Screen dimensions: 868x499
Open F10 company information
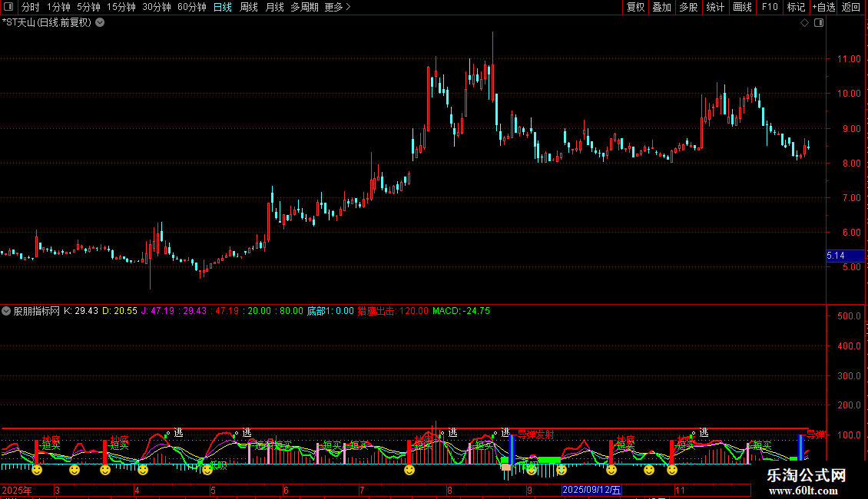tap(770, 7)
